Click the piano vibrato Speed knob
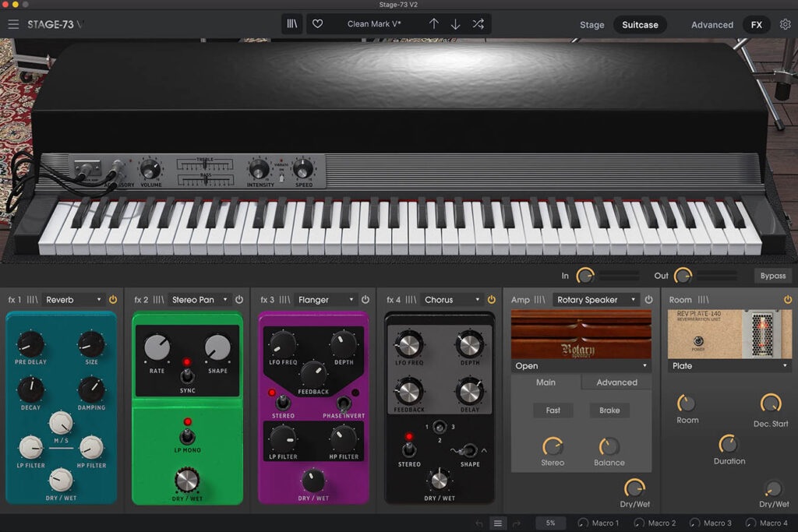The image size is (798, 532). tap(303, 169)
